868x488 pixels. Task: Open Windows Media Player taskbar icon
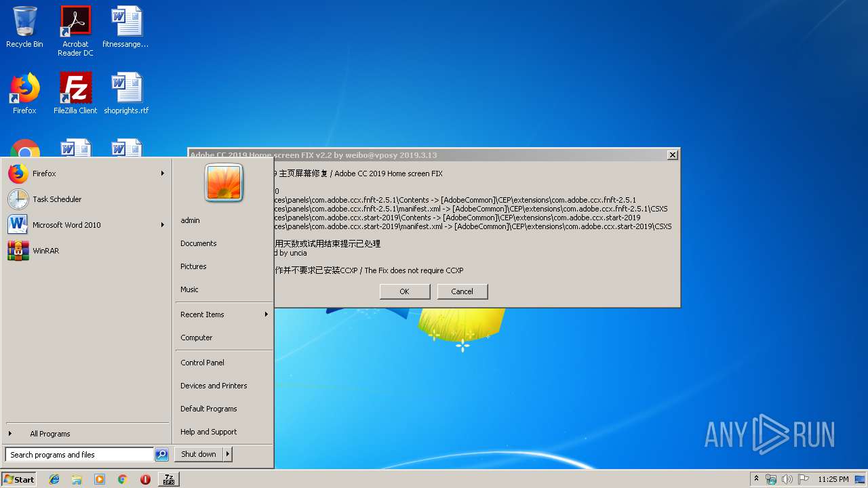100,479
